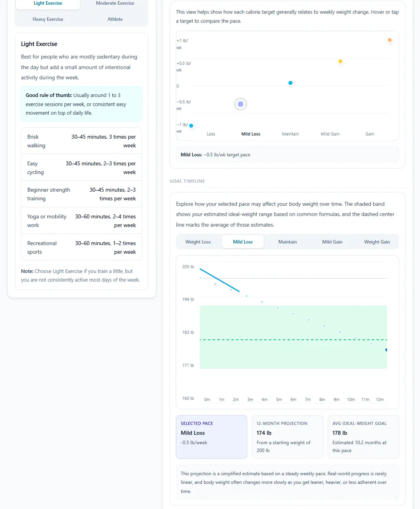420x509 pixels.
Task: Click the Brisk walking activity row
Action: (x=81, y=141)
